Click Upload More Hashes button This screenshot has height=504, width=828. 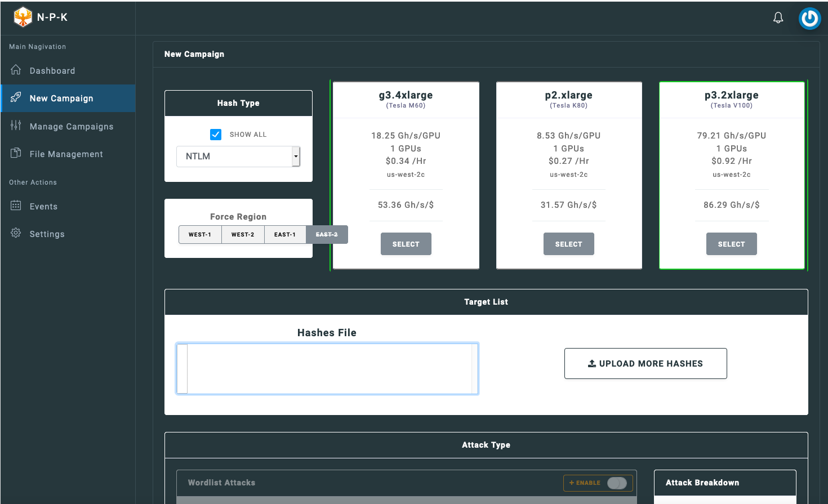[x=646, y=364]
